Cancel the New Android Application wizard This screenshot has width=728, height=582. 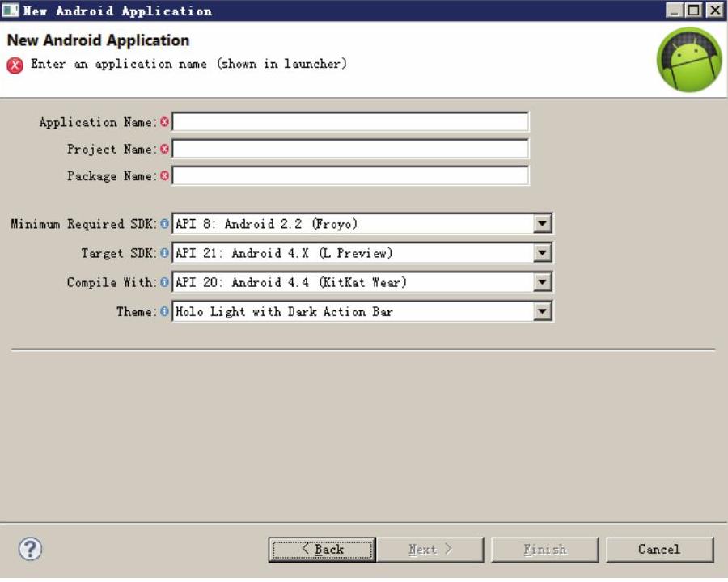click(x=659, y=550)
